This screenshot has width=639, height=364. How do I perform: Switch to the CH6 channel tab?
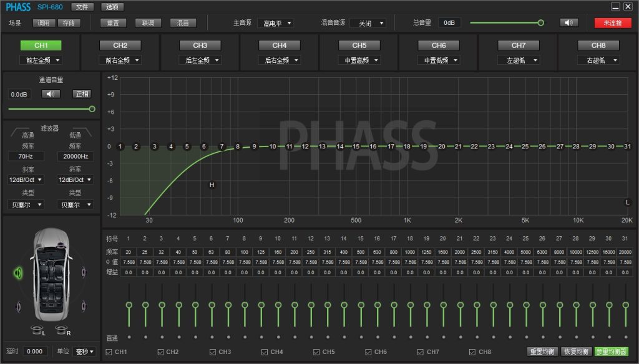[439, 45]
